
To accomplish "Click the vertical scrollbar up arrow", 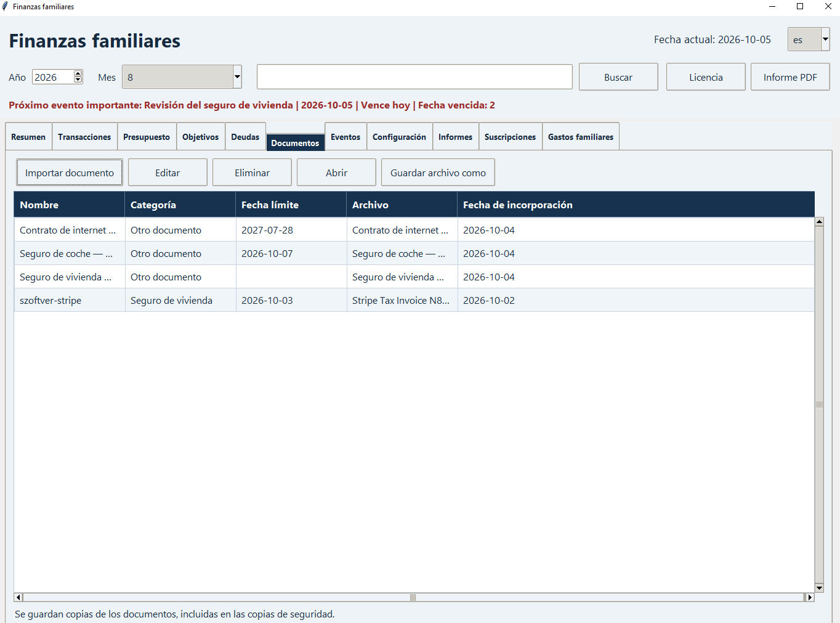I will click(819, 222).
